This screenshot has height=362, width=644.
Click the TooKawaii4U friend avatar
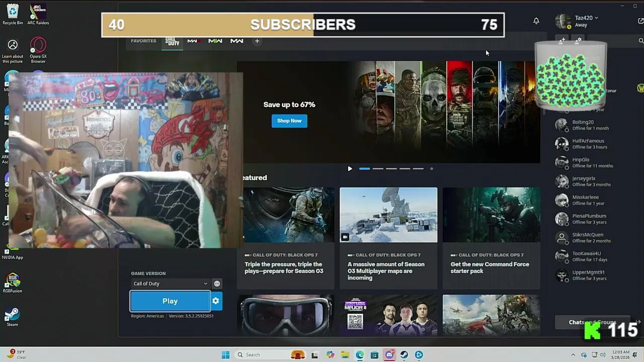click(561, 256)
